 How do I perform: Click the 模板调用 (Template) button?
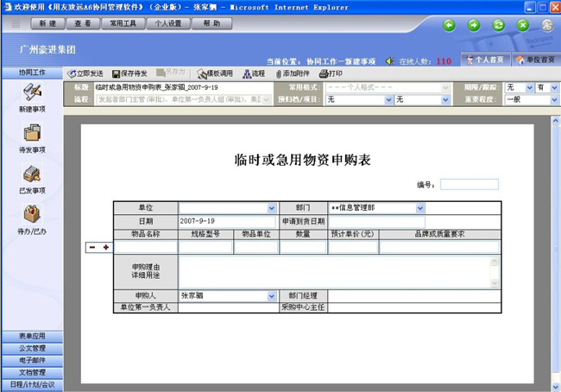[215, 74]
